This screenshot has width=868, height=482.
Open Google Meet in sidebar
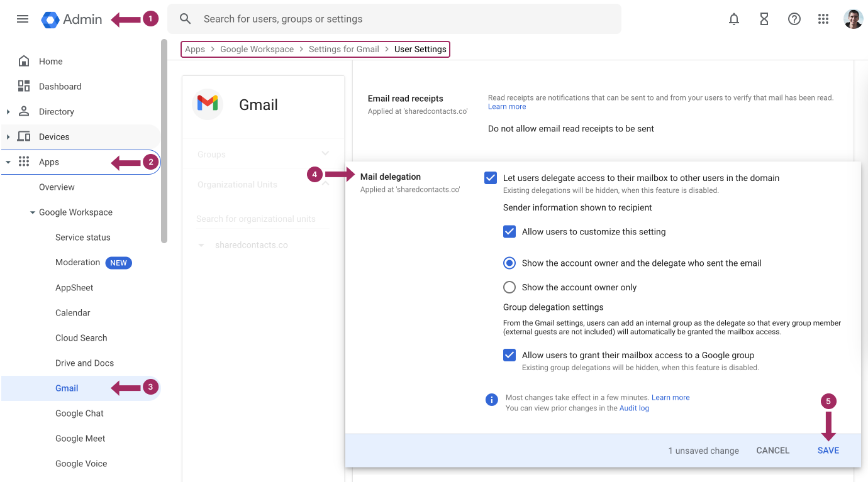81,439
